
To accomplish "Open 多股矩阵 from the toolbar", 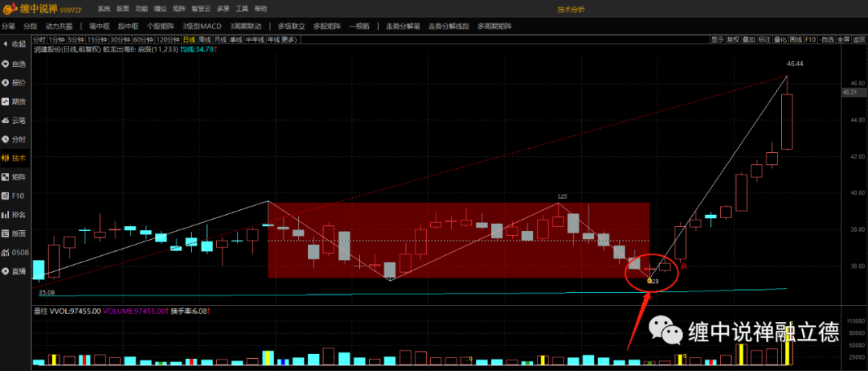I will 327,26.
